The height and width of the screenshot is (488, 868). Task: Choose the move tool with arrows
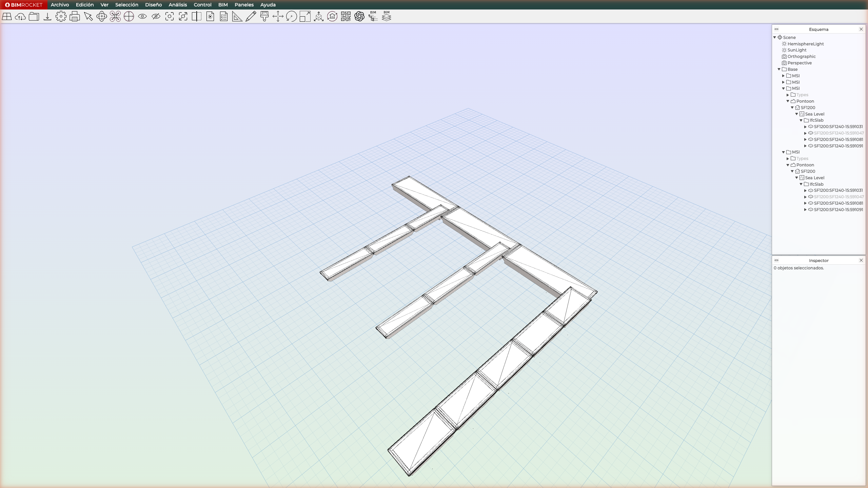pyautogui.click(x=278, y=16)
